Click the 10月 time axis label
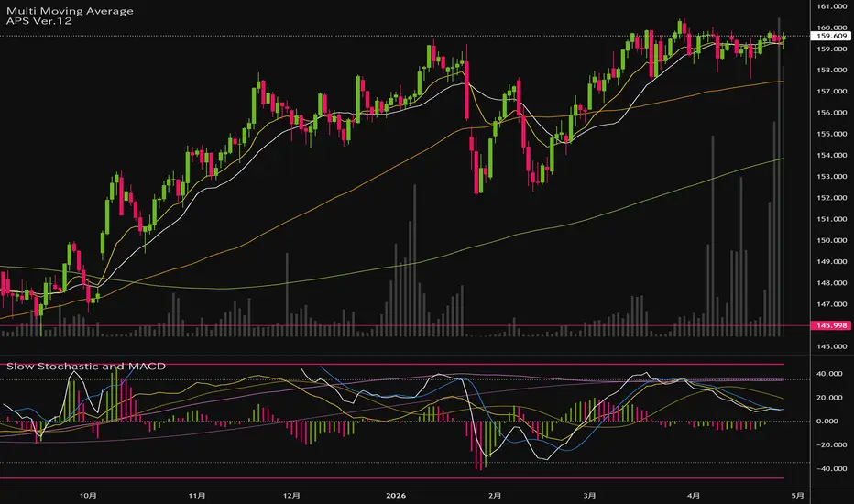 (x=88, y=496)
